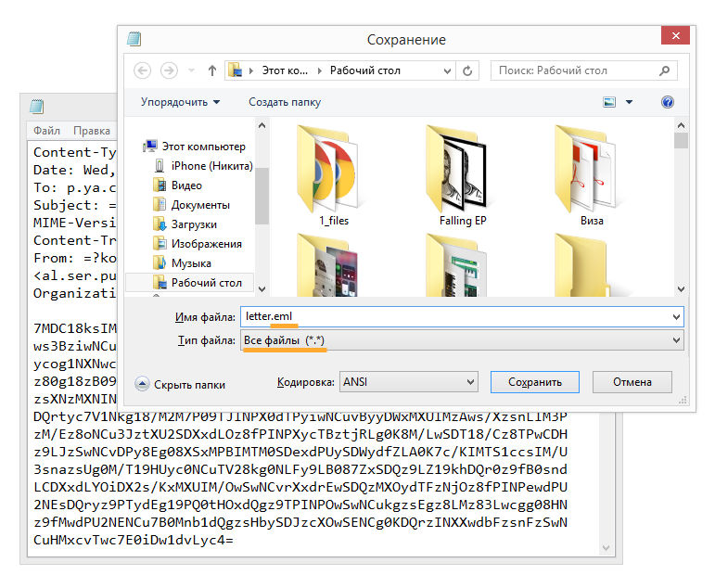The image size is (715, 588).
Task: Click the change view icon
Action: [609, 102]
